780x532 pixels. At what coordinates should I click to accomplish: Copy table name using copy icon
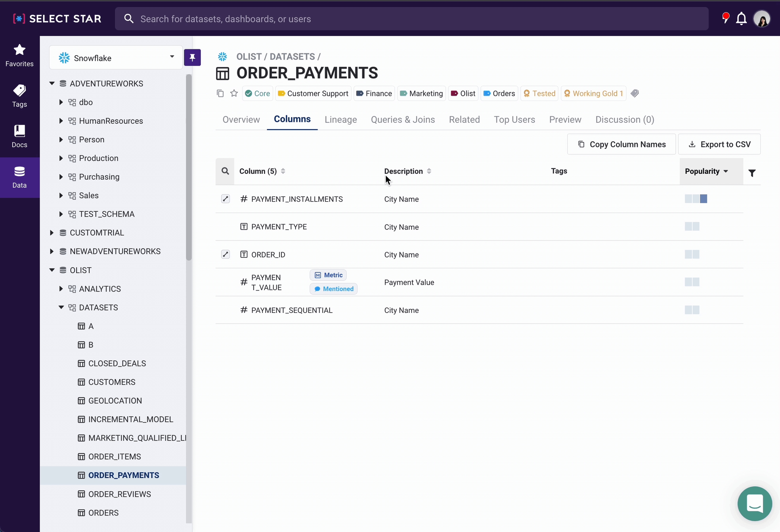click(x=220, y=93)
